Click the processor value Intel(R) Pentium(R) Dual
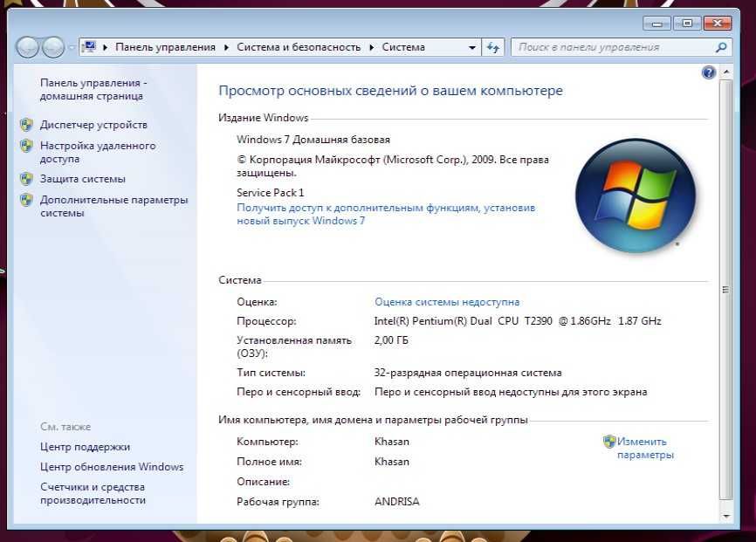The image size is (756, 542). click(x=518, y=321)
